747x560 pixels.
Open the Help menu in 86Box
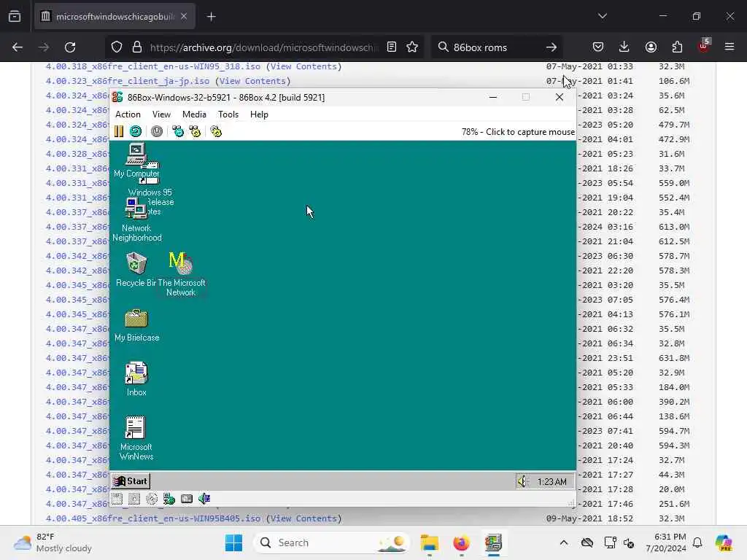pyautogui.click(x=259, y=114)
